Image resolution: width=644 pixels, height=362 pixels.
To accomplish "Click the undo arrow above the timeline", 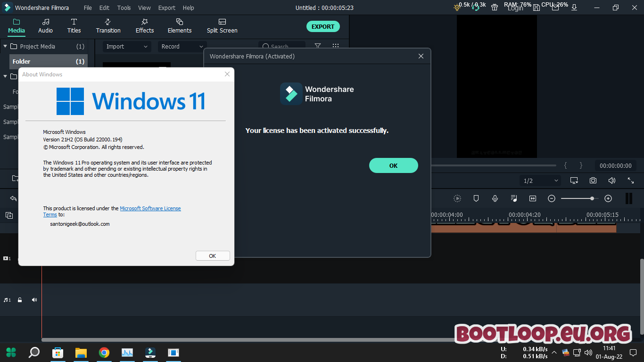I will tap(13, 198).
